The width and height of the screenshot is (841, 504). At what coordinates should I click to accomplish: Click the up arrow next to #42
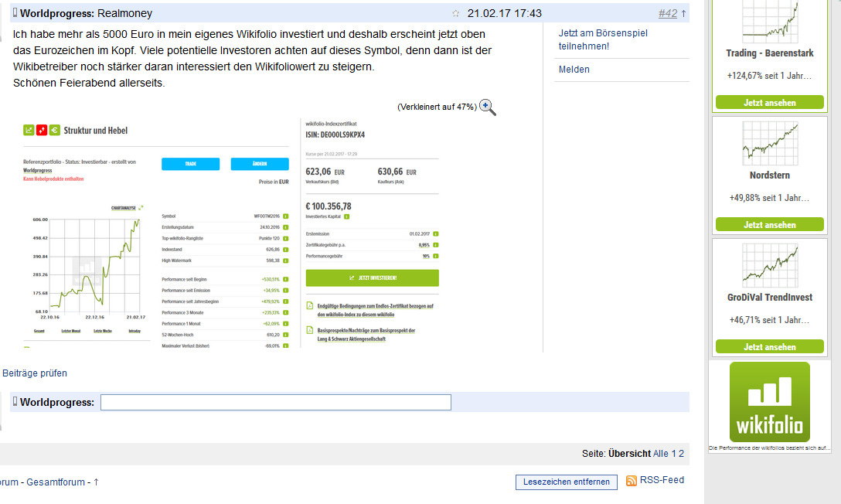click(683, 13)
